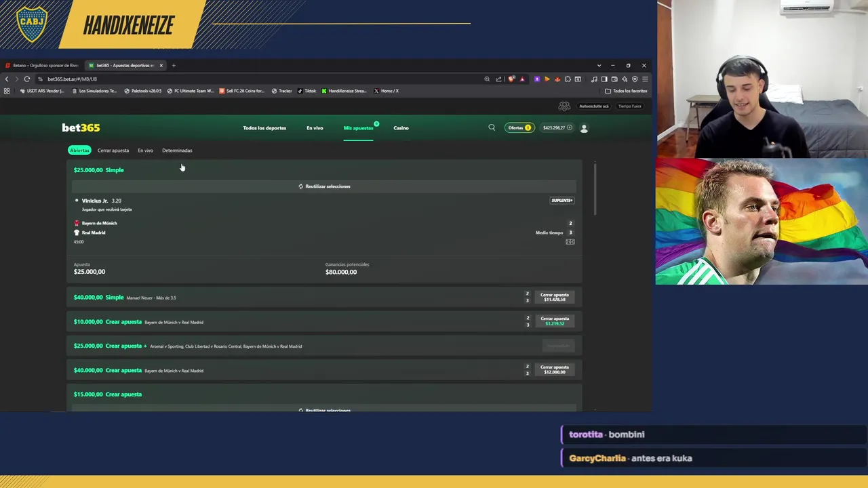This screenshot has height=488, width=868.
Task: Switch to the Betano browser tab
Action: coord(43,66)
